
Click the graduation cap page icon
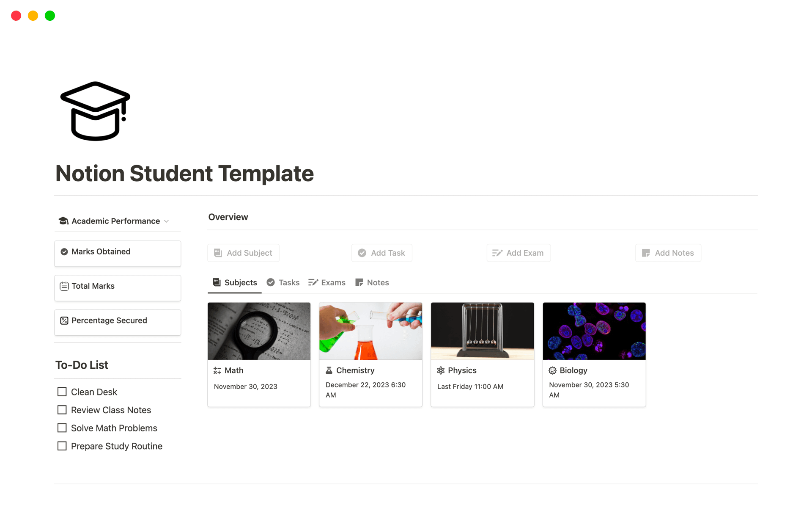[96, 111]
